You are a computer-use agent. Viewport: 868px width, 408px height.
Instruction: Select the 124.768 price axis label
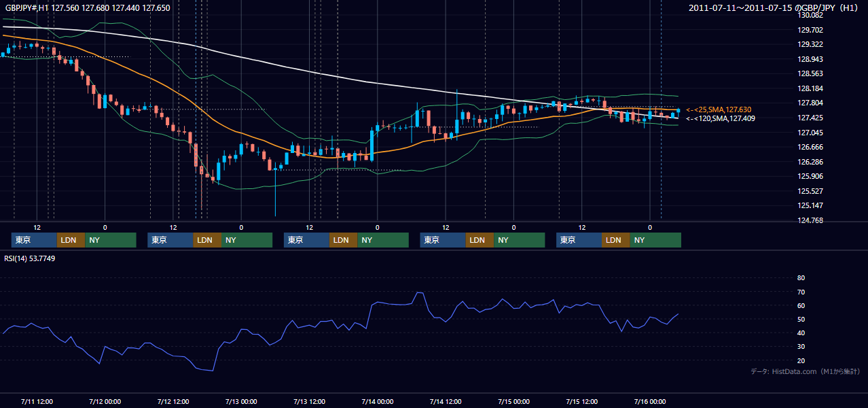pyautogui.click(x=810, y=220)
